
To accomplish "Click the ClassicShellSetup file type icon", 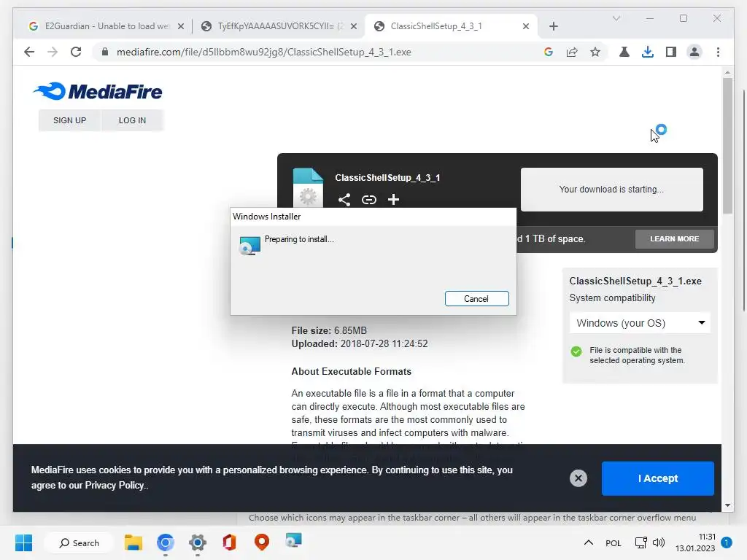I will pos(308,187).
